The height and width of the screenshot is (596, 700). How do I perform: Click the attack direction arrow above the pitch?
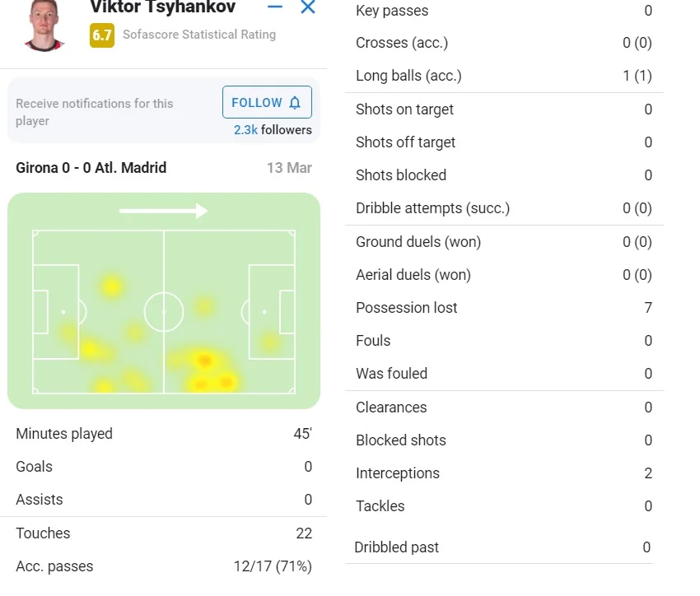tap(163, 212)
